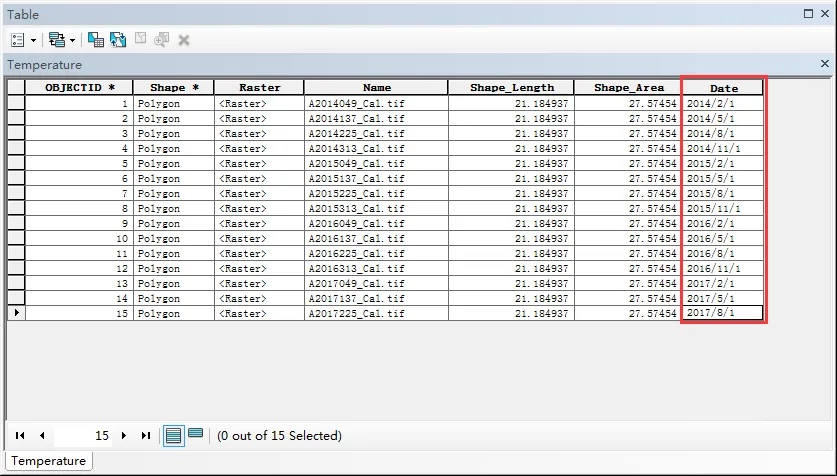Select the row selector for OBJECTID 15
Image resolution: width=837 pixels, height=476 pixels.
point(16,313)
